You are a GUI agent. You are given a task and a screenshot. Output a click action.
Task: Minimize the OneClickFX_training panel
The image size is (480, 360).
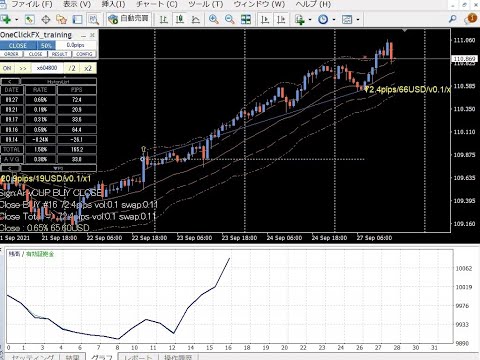click(x=83, y=35)
